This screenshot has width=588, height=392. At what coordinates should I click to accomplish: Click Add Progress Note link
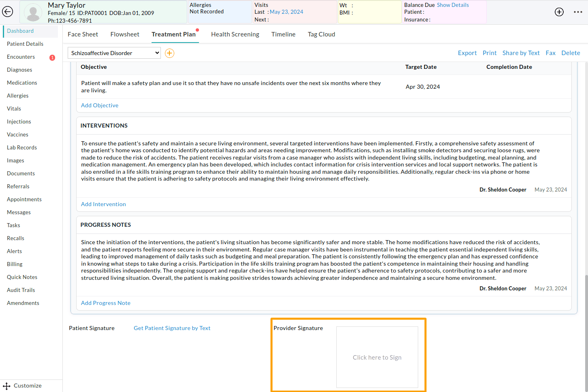point(106,303)
